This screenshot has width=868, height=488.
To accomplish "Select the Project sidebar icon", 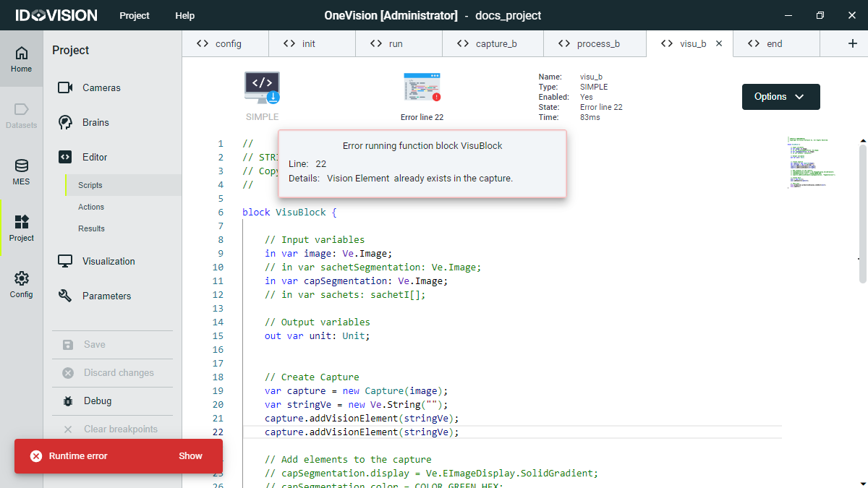I will pos(21,227).
